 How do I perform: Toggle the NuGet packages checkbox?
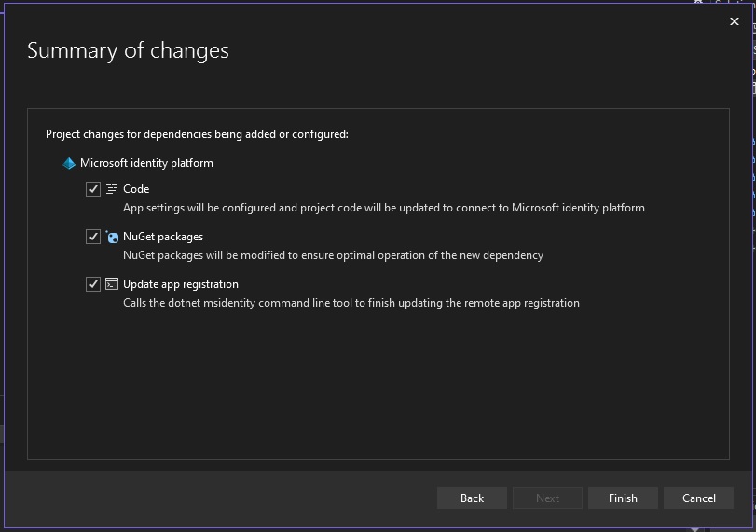click(93, 237)
